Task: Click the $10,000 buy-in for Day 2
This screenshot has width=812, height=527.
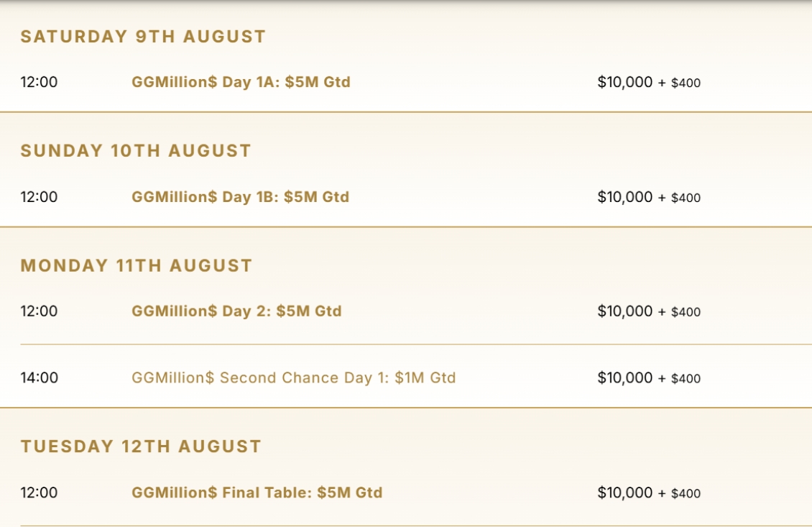Action: pos(624,311)
